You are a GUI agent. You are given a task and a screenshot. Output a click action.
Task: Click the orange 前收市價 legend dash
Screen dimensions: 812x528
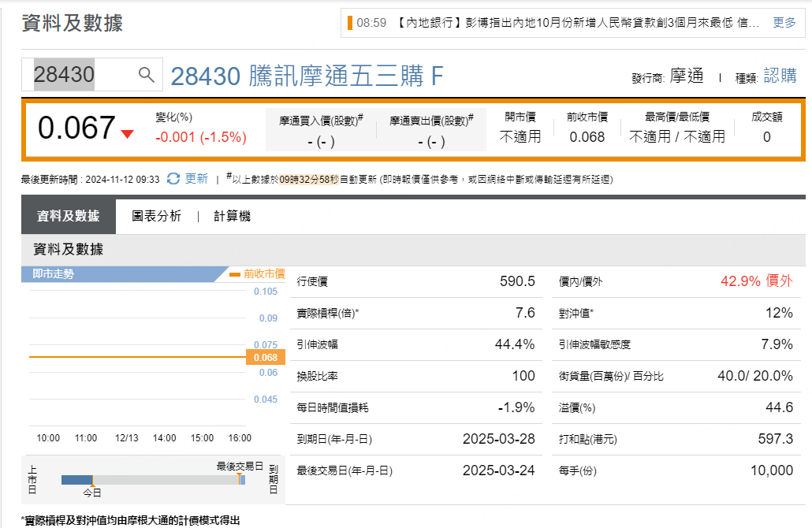click(235, 274)
